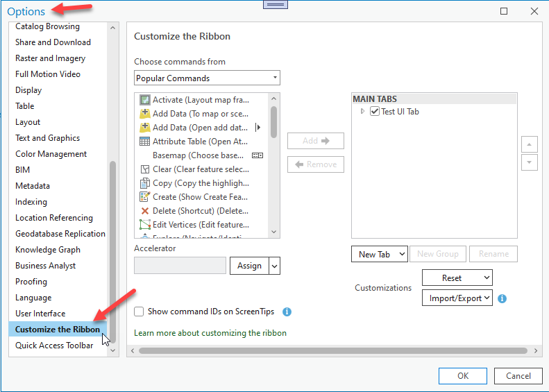Click the Create features pencil icon

[x=144, y=197]
